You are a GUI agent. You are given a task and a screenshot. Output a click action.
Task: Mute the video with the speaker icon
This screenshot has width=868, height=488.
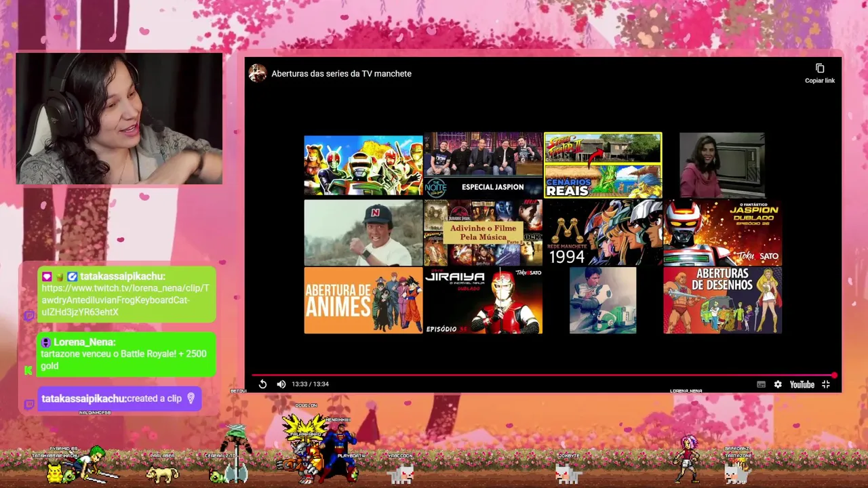[x=281, y=384]
